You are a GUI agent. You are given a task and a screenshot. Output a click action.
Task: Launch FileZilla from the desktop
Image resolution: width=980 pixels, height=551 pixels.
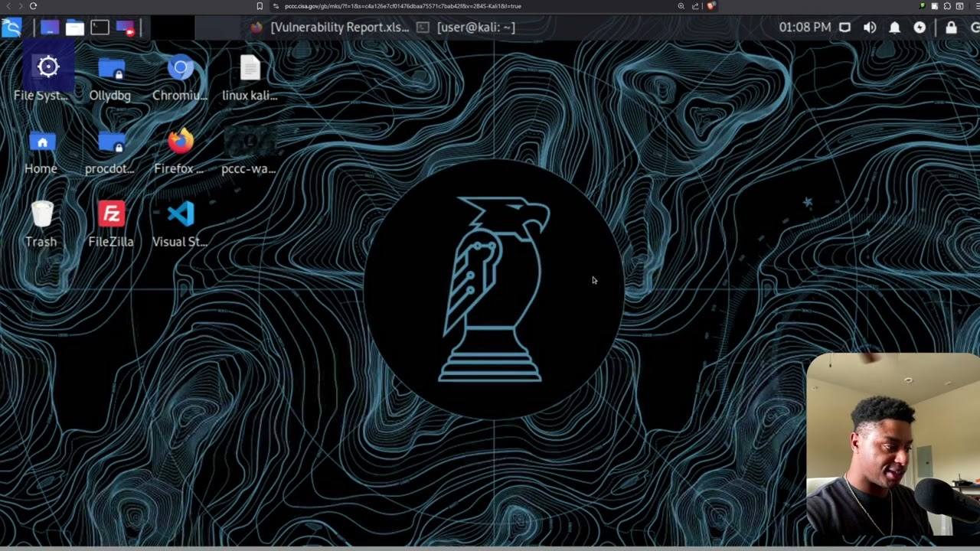tap(111, 224)
